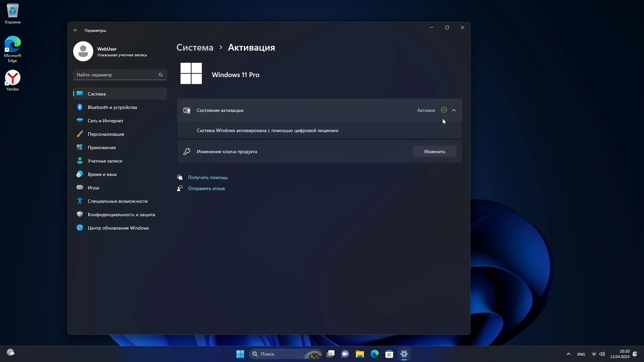Open Privacy and security shield icon
This screenshot has width=644, height=362.
pos(80,215)
